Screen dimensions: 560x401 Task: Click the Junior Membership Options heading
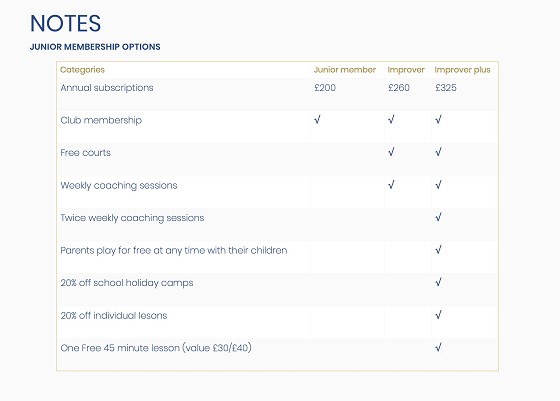tap(95, 47)
